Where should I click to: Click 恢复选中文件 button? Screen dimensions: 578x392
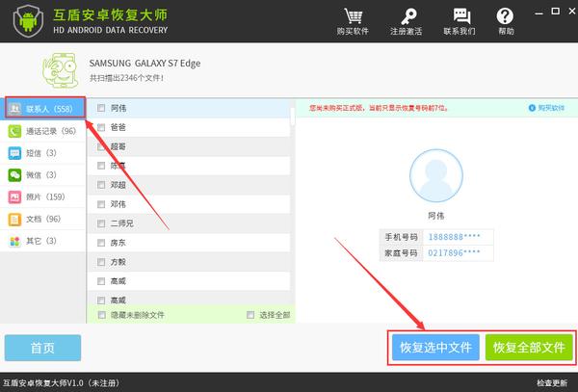tap(435, 347)
